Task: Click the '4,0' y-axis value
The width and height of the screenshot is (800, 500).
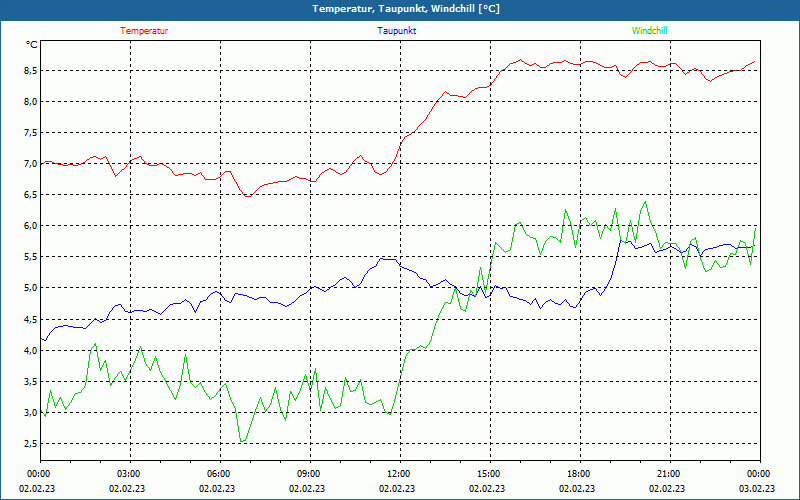Action: [31, 351]
